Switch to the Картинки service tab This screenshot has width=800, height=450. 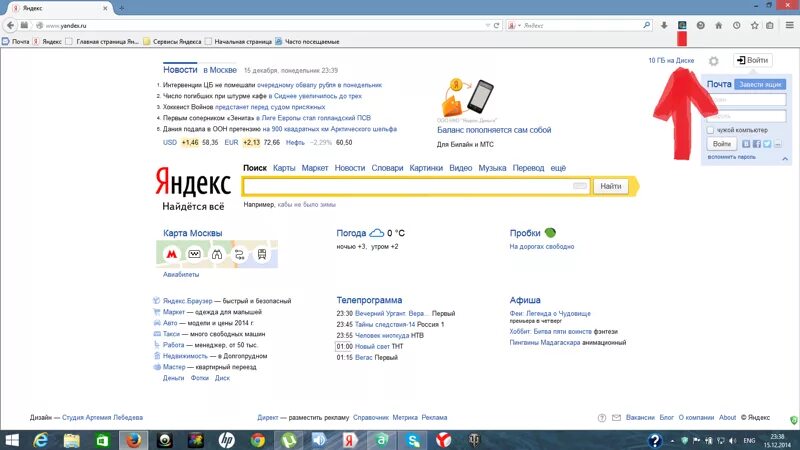426,168
